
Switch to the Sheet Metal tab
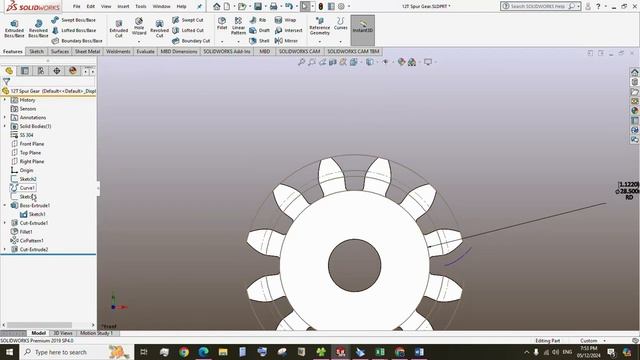click(x=87, y=51)
